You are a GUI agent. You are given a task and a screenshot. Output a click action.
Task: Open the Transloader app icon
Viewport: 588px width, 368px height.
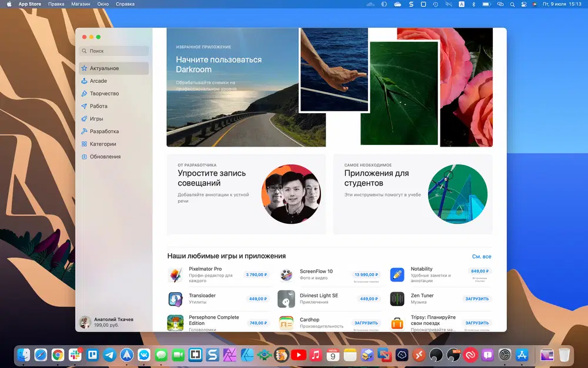175,299
